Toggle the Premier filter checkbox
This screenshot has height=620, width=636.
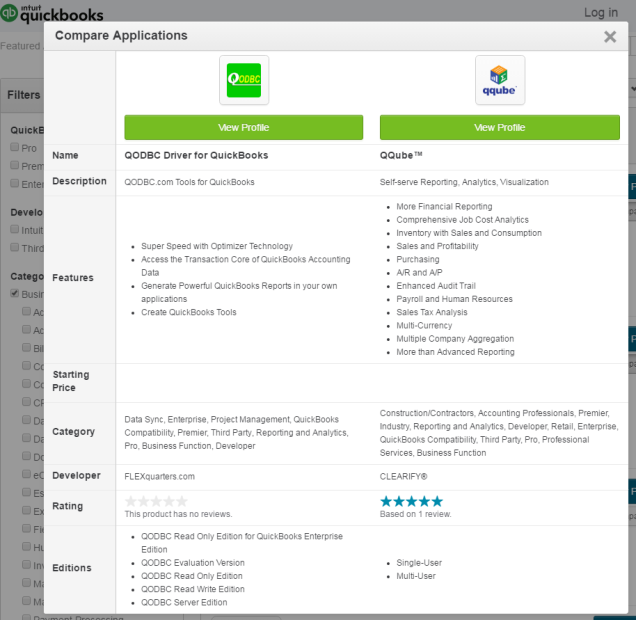(15, 165)
